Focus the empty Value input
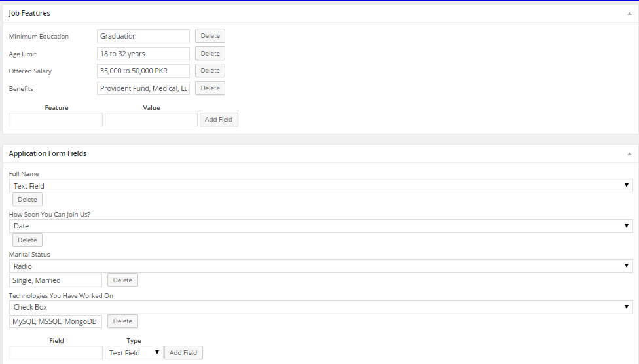The width and height of the screenshot is (639, 364). [151, 119]
